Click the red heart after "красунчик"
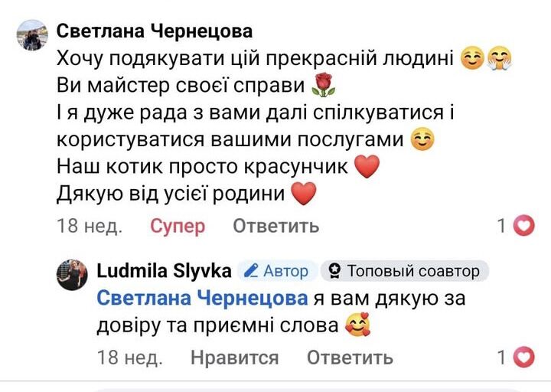Viewport: 551px width, 392px height. [367, 167]
